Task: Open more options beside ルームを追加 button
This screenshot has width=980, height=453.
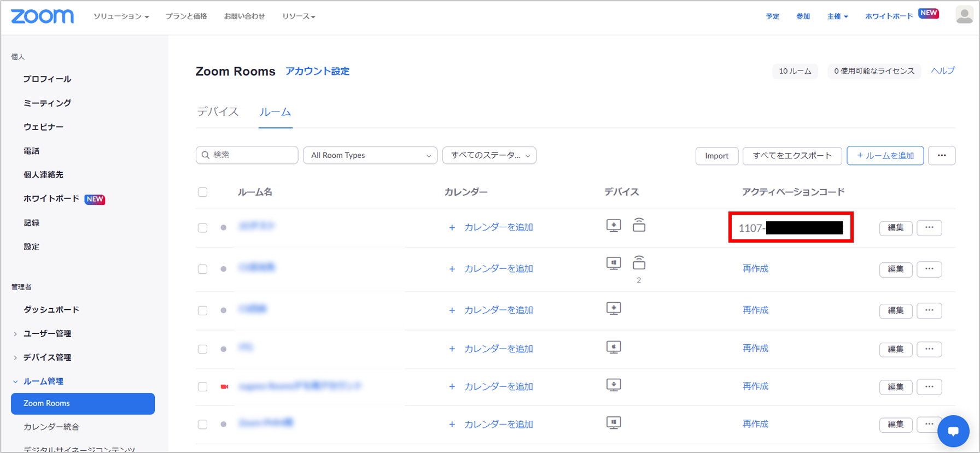Action: click(942, 155)
